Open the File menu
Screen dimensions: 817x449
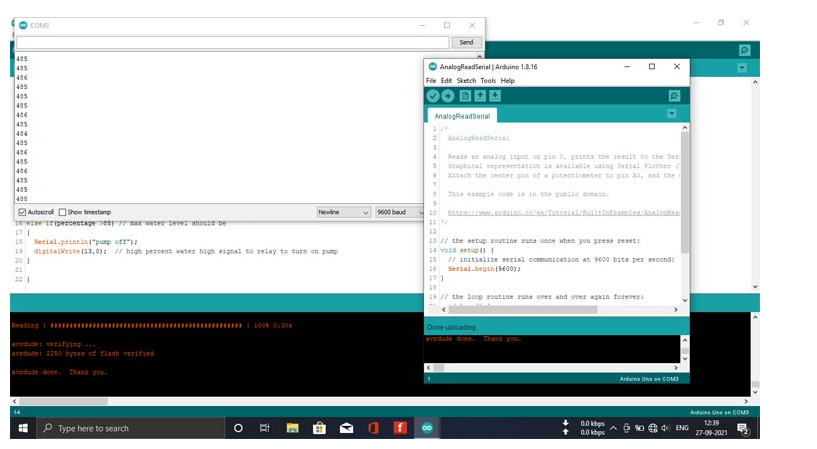[x=431, y=81]
